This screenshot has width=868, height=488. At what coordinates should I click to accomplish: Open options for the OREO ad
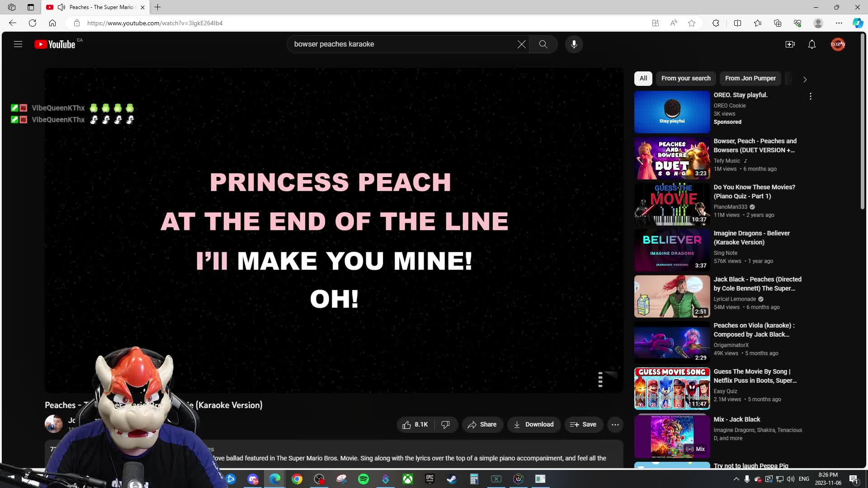[811, 96]
